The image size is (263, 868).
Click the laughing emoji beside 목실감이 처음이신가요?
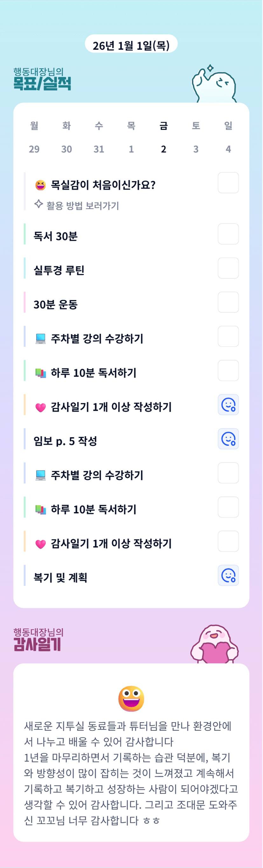[40, 185]
